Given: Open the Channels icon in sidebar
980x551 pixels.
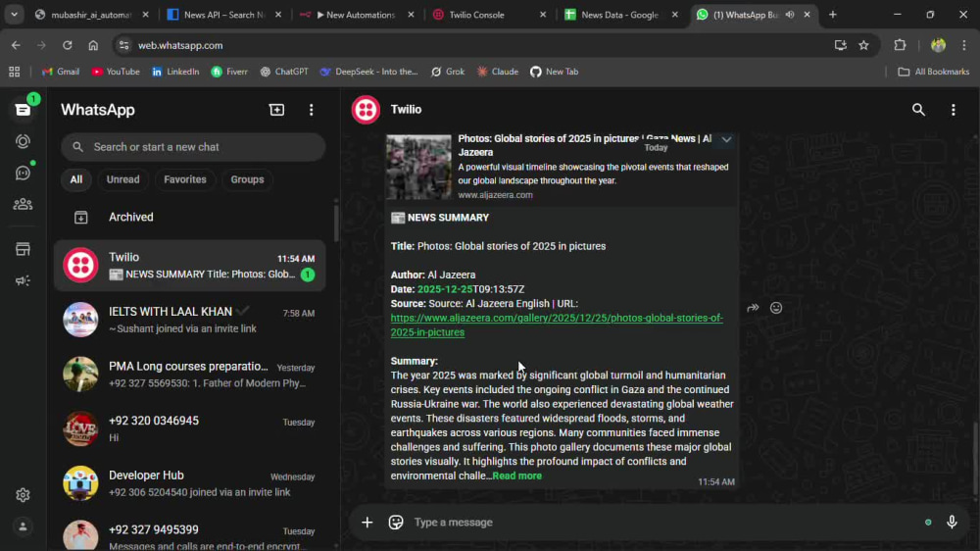Looking at the screenshot, I should (24, 173).
